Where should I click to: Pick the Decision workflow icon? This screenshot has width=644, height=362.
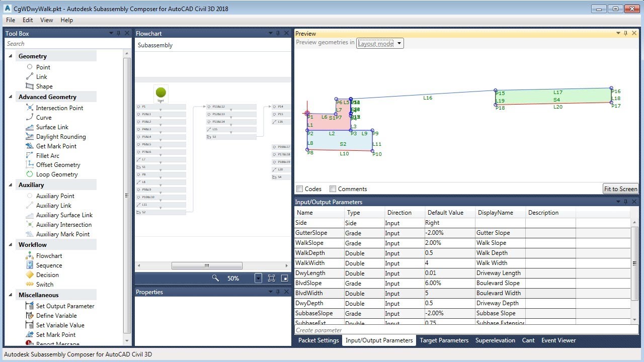tap(30, 275)
